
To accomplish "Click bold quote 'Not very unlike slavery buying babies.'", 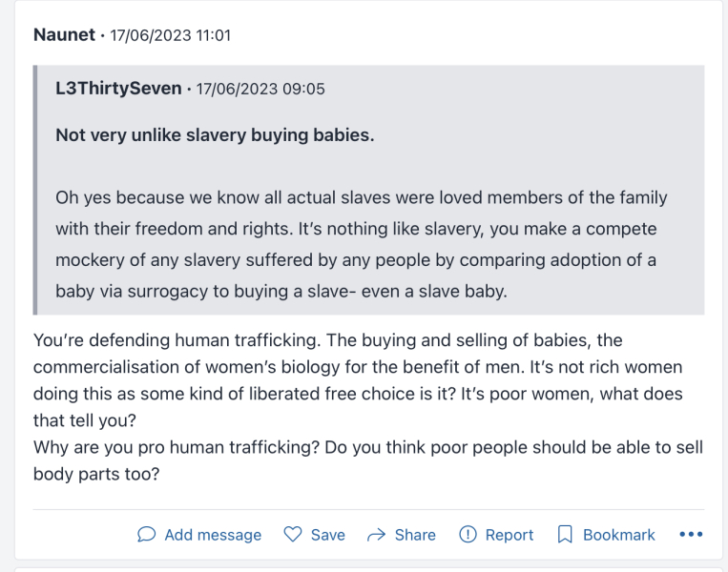I will 215,135.
